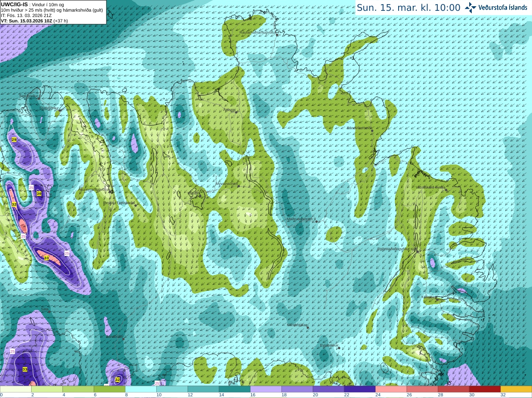The height and width of the screenshot is (398, 532).
Task: Click the legend scale number 16
Action: [x=253, y=395]
